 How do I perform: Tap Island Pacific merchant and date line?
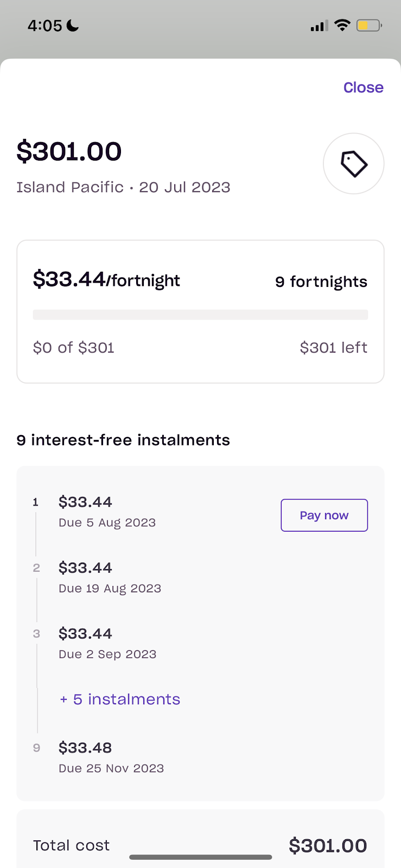pyautogui.click(x=123, y=187)
